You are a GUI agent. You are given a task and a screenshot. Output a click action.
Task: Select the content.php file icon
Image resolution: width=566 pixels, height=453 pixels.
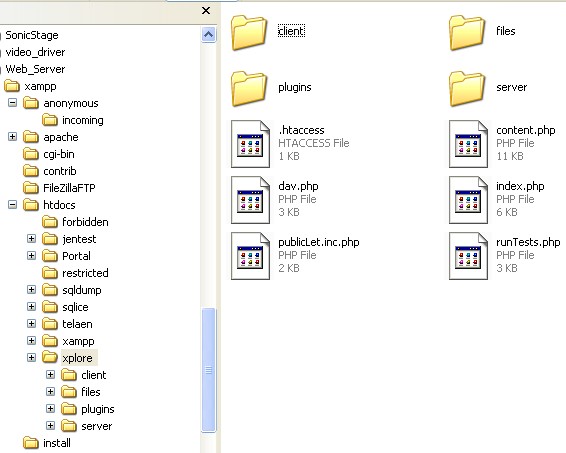[469, 144]
